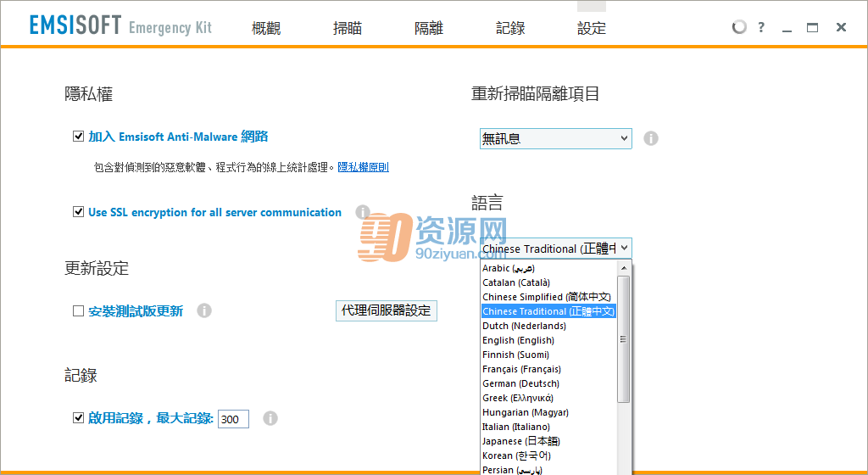Choose Français (Français) language

(x=548, y=369)
